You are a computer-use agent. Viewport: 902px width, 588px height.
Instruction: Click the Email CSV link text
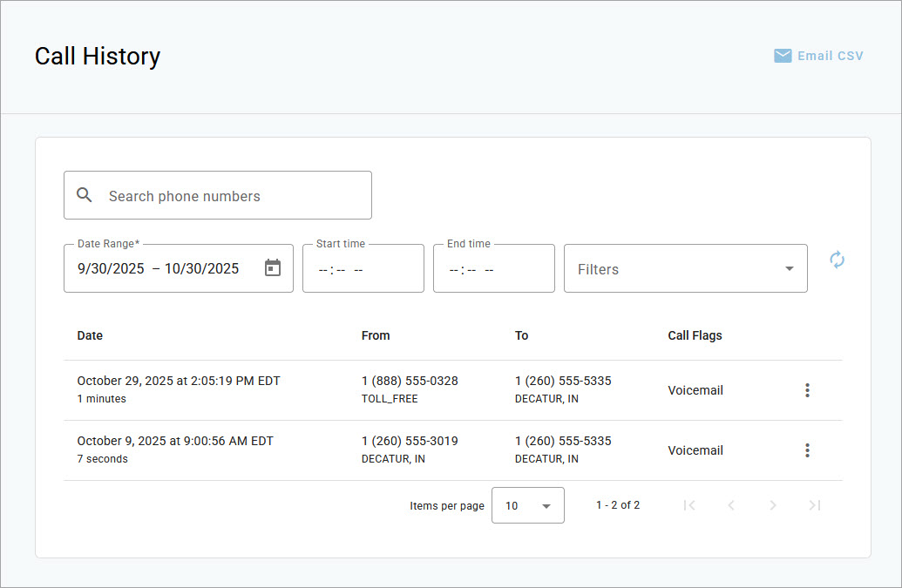830,56
